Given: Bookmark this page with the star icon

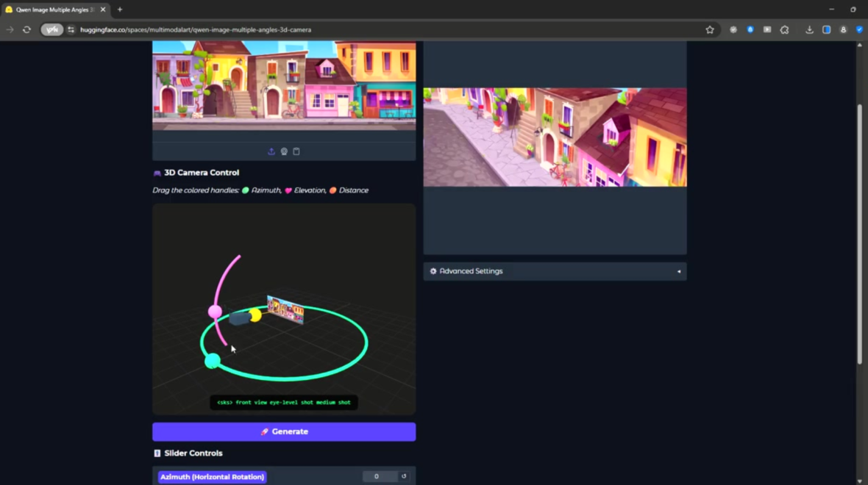Looking at the screenshot, I should pyautogui.click(x=710, y=30).
